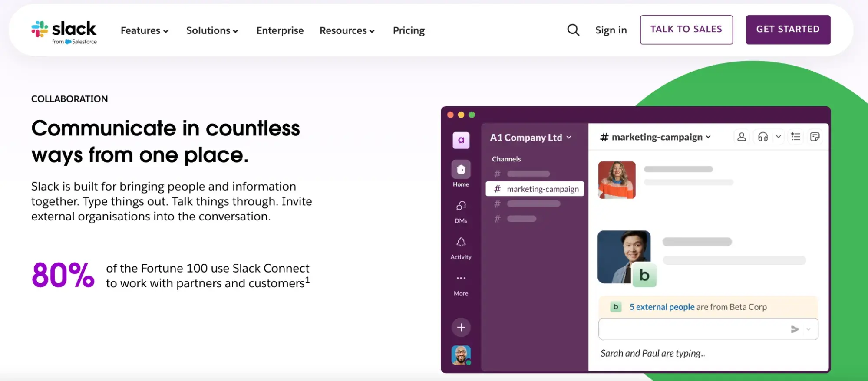Click the send message arrow
Viewport: 868px width, 381px height.
click(795, 329)
